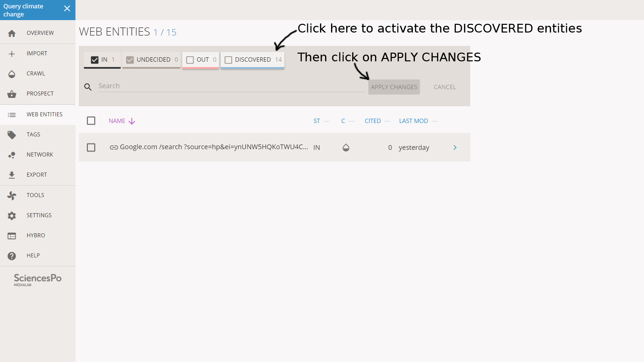The width and height of the screenshot is (644, 362).
Task: Click the IMPORT navigation icon
Action: click(x=11, y=54)
